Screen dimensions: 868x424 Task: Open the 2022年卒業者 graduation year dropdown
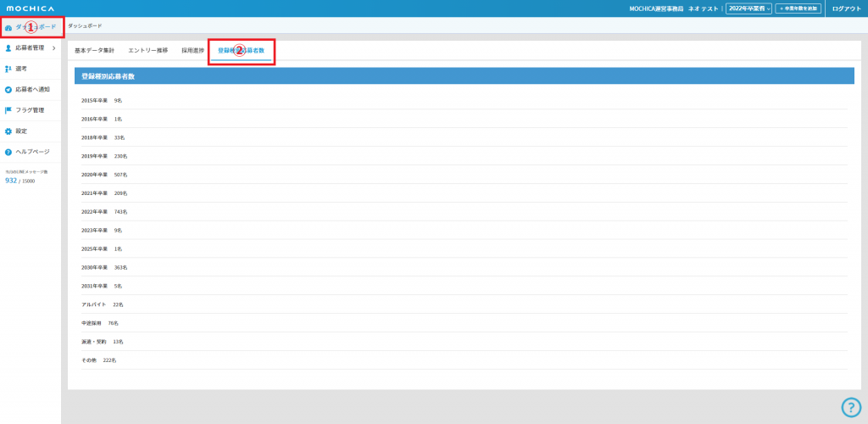click(748, 8)
